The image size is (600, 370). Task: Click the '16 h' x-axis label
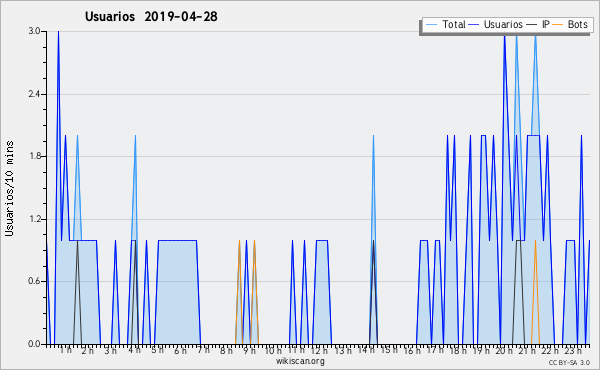pyautogui.click(x=412, y=351)
